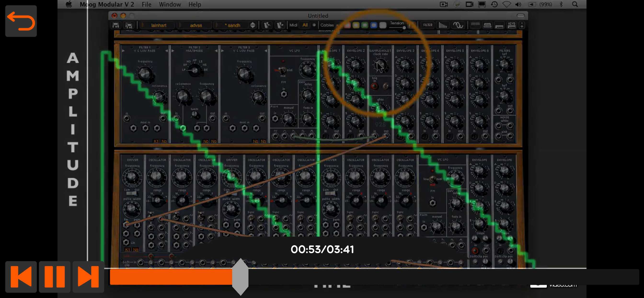644x298 pixels.
Task: Click Filter 1 right module arrow
Action: pos(167,51)
